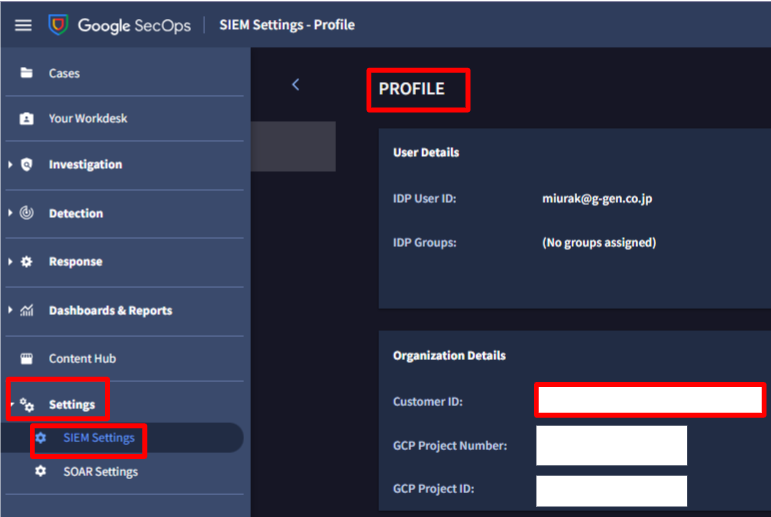771x517 pixels.
Task: Select the highlighted grey settings side tab
Action: [x=294, y=147]
